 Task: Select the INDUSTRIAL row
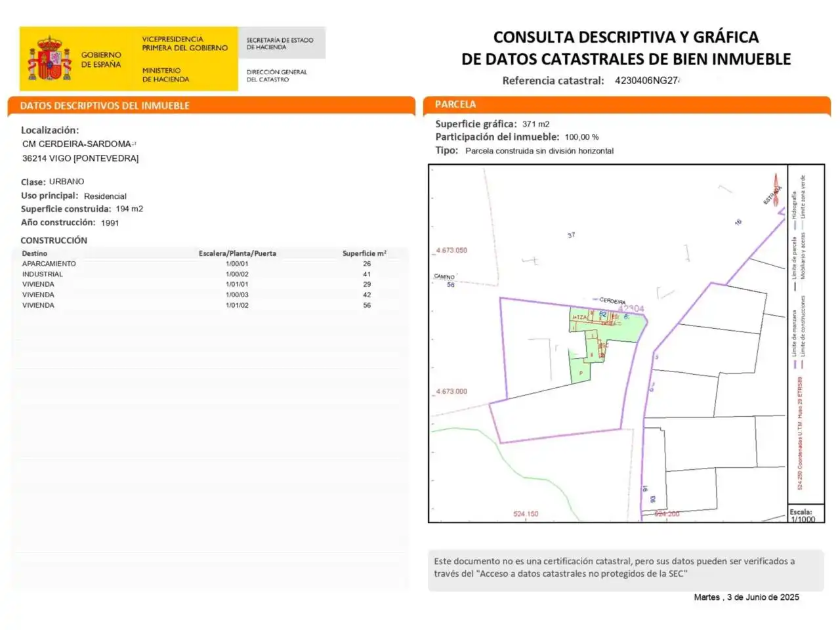pos(210,274)
